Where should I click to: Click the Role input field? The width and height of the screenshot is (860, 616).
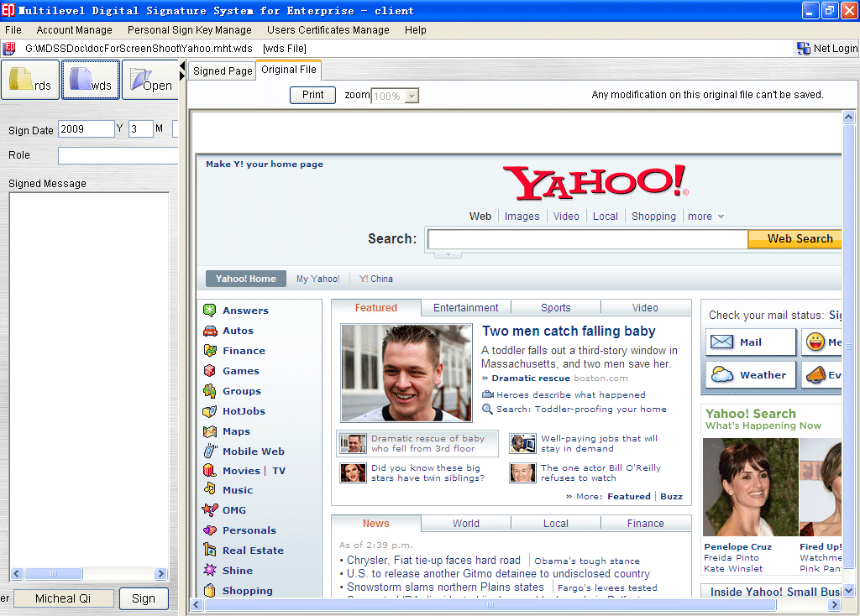tap(118, 155)
